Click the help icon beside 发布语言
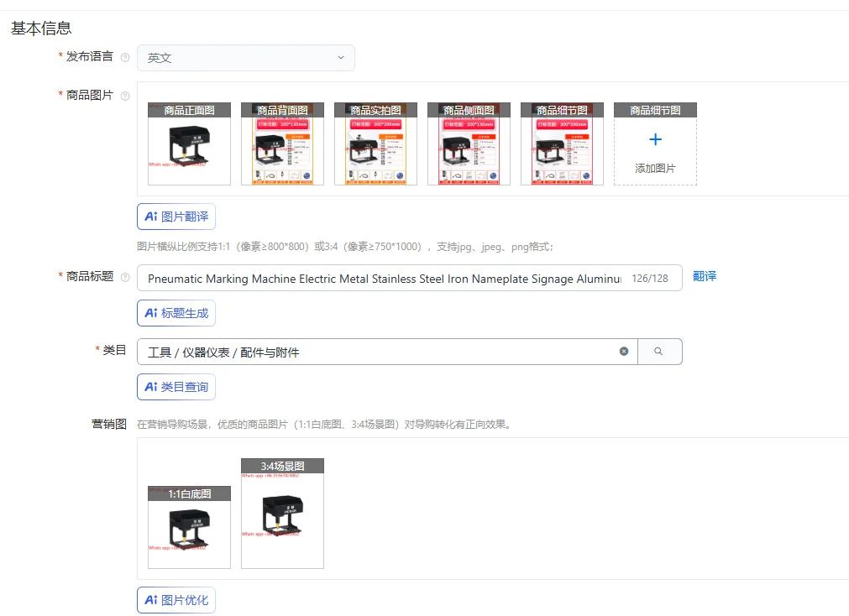Screen dimensions: 849x616 (125, 57)
